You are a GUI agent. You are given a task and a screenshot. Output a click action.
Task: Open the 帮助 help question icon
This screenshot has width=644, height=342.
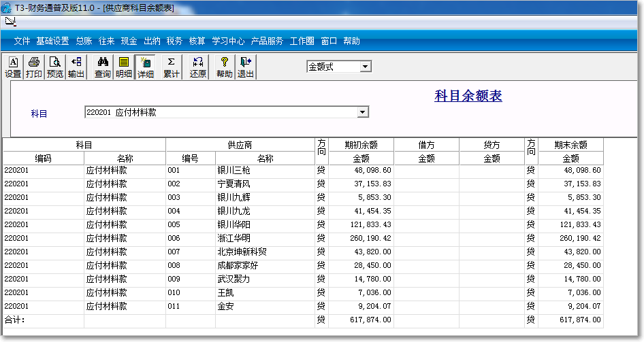pos(224,67)
